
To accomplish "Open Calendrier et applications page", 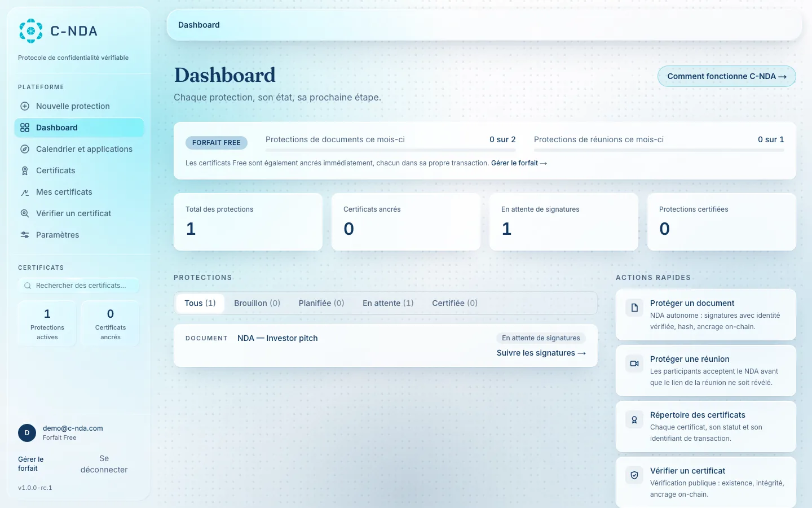I will 79,149.
